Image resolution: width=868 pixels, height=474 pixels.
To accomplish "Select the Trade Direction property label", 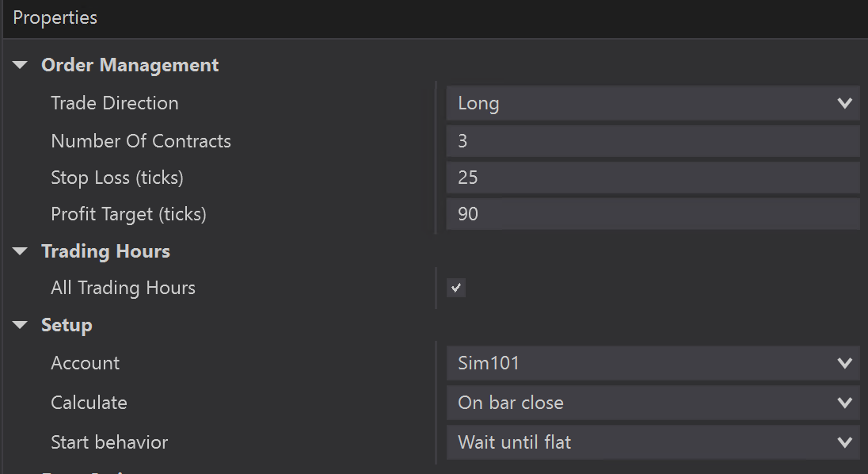I will pos(115,103).
